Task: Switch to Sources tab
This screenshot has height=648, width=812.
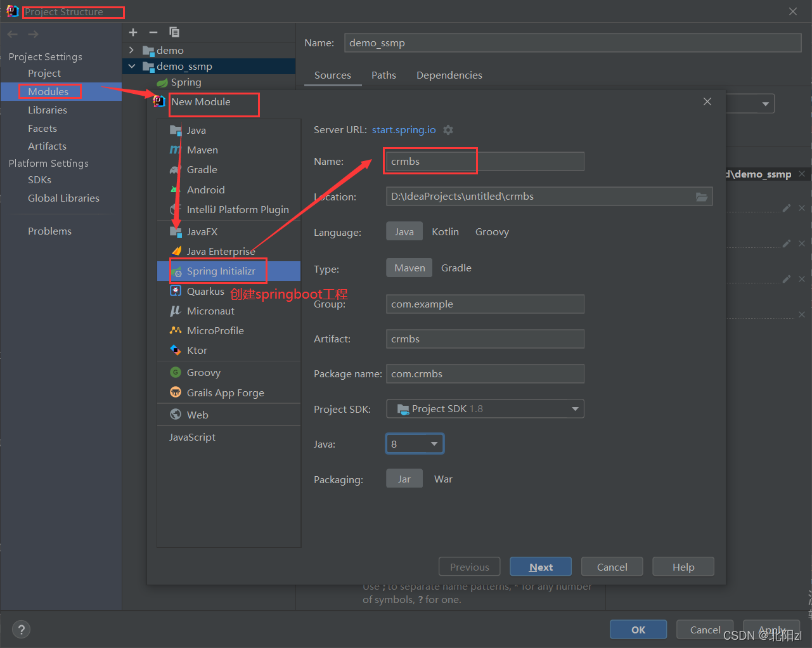Action: tap(333, 75)
